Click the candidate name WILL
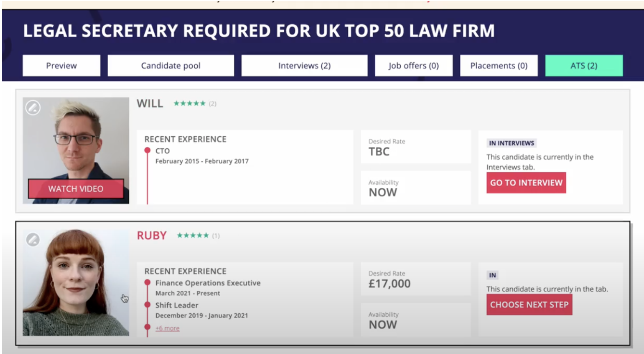Screen dimensions: 644x354 150,103
